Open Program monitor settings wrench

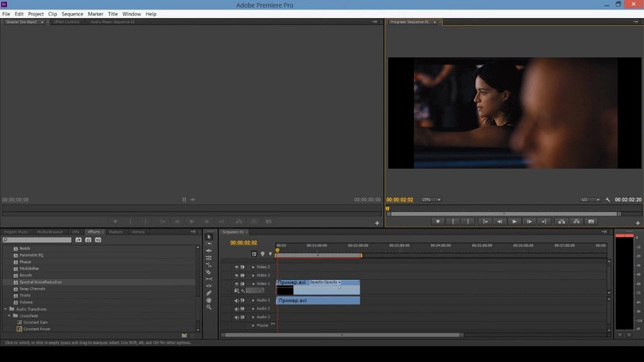point(608,200)
